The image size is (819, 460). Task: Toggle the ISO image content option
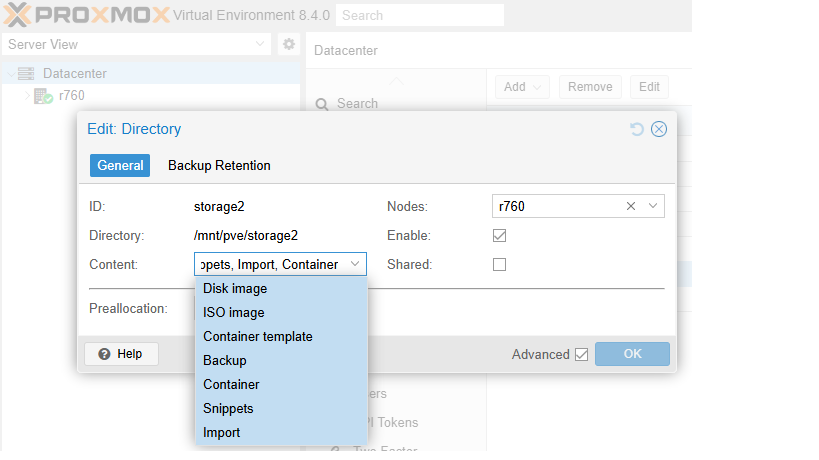pos(234,312)
